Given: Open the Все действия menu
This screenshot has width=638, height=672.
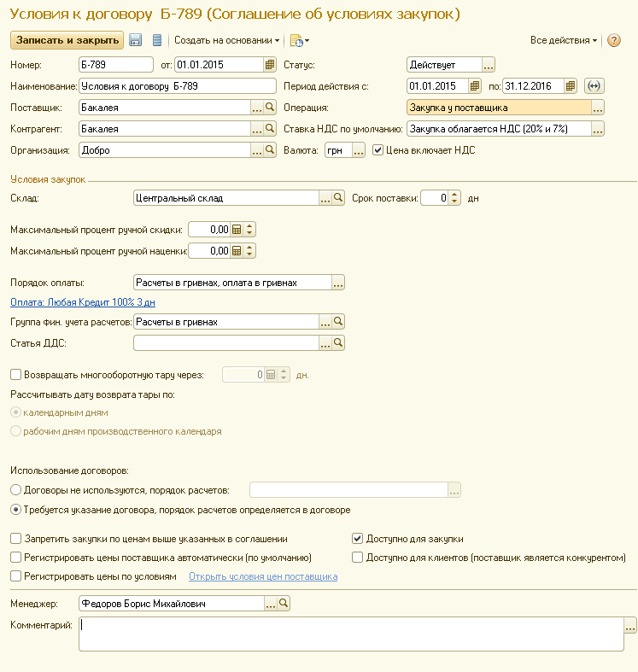Looking at the screenshot, I should tap(563, 40).
